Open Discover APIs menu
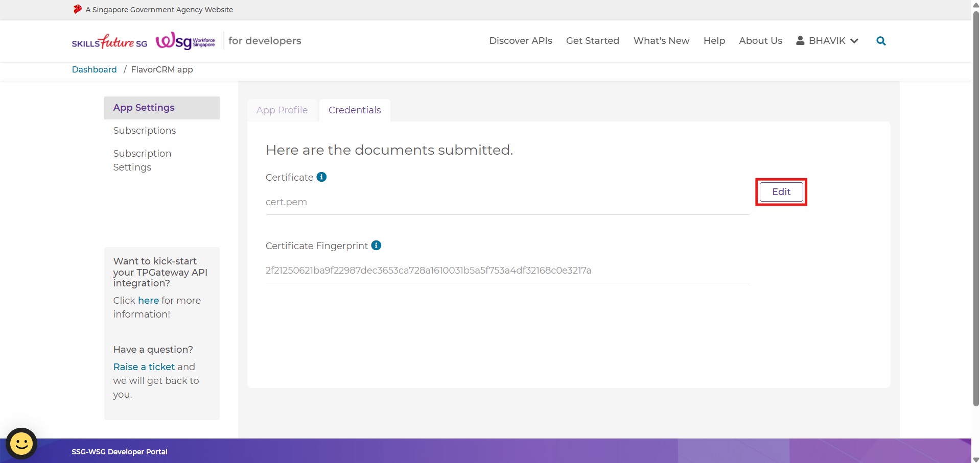The height and width of the screenshot is (463, 980). tap(520, 41)
